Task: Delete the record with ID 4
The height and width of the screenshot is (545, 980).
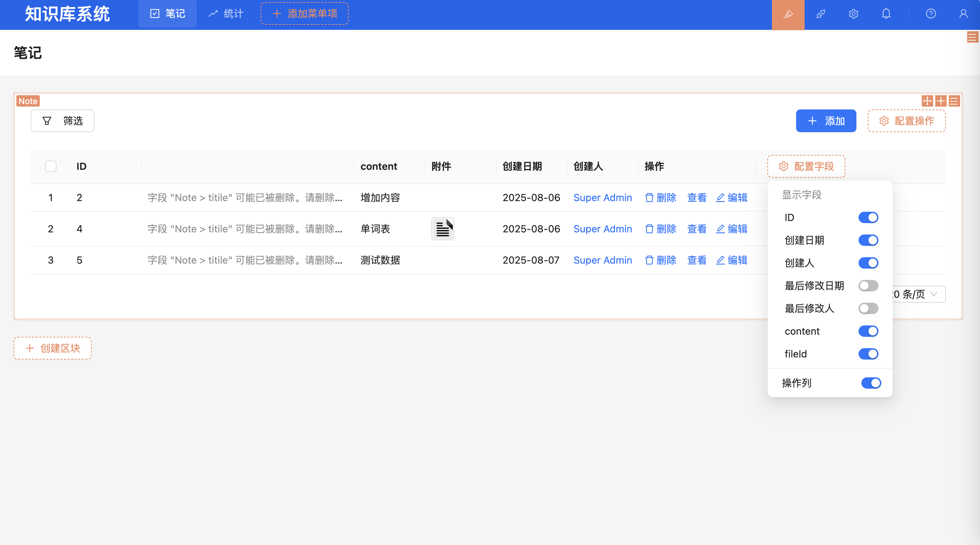Action: [x=660, y=229]
